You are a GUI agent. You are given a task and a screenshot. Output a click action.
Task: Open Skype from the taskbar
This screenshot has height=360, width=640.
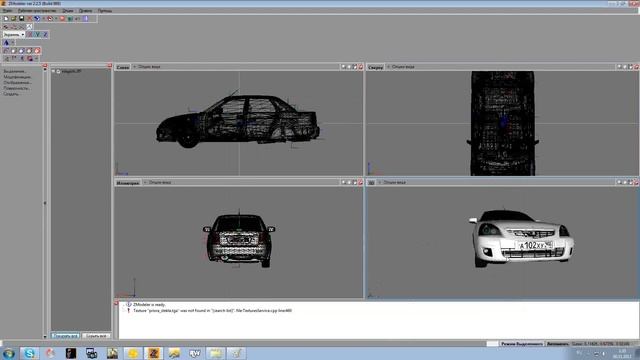pos(29,353)
